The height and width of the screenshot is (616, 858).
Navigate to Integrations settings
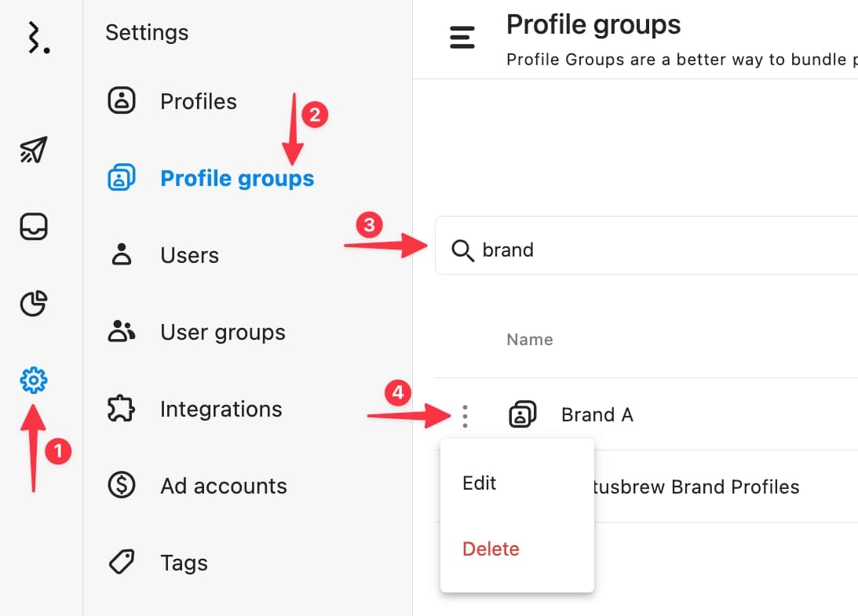click(221, 409)
